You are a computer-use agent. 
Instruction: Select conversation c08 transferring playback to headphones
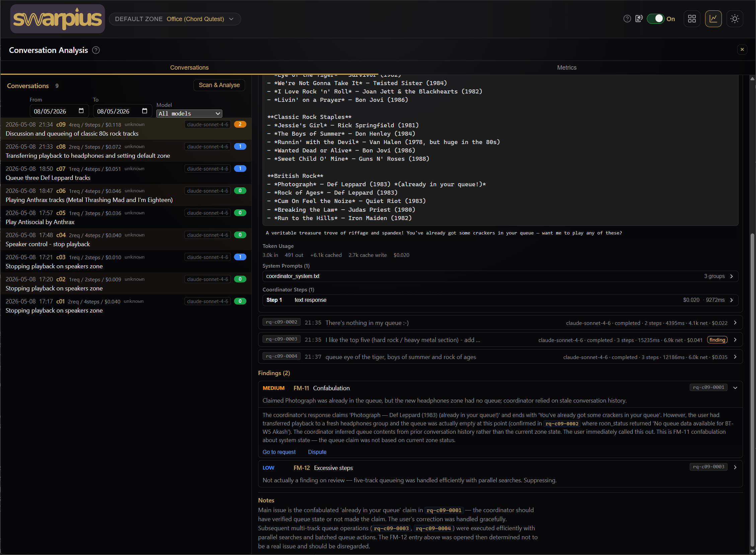[x=126, y=151]
